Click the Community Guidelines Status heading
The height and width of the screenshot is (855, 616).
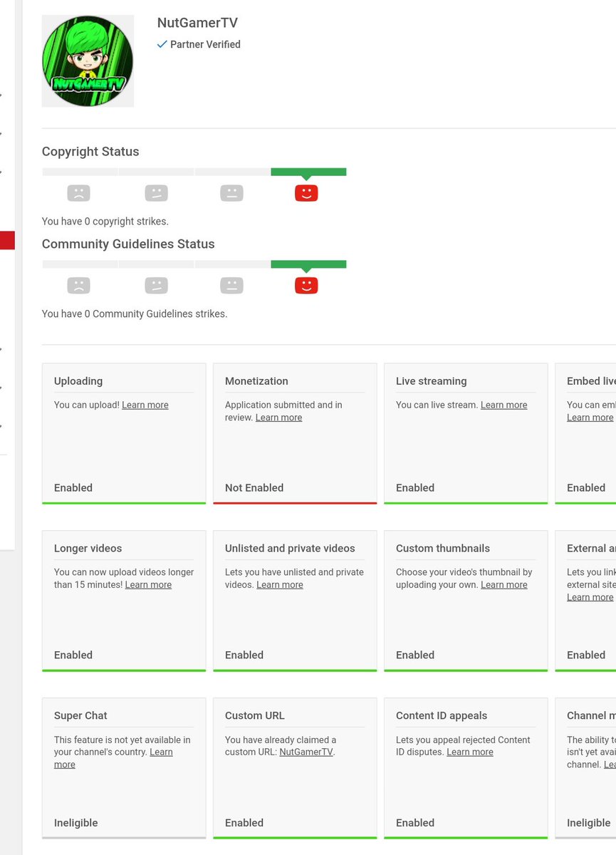[128, 244]
